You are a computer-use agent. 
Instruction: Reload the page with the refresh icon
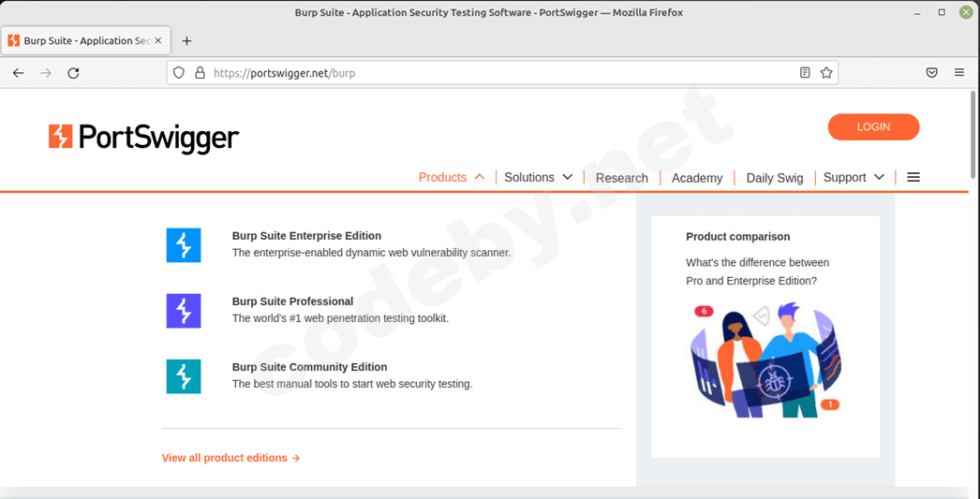(x=73, y=73)
